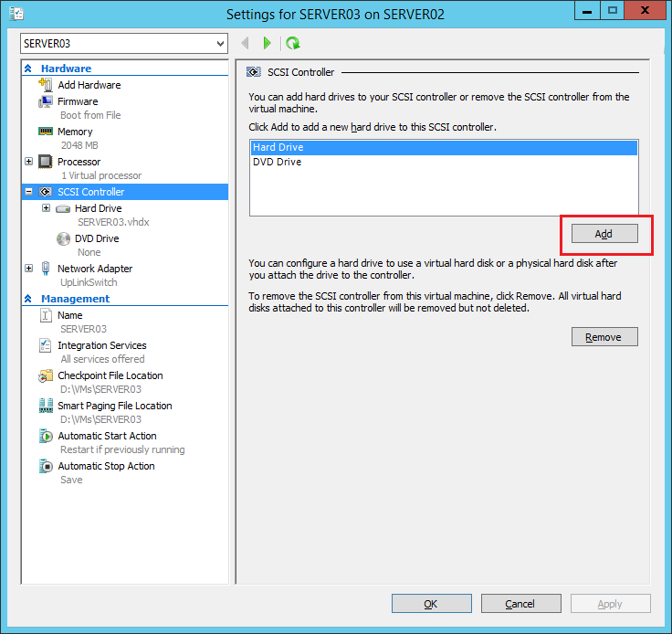The height and width of the screenshot is (634, 672).
Task: Click the UpLinkSwitch text under Network Adapter
Action: 89,282
